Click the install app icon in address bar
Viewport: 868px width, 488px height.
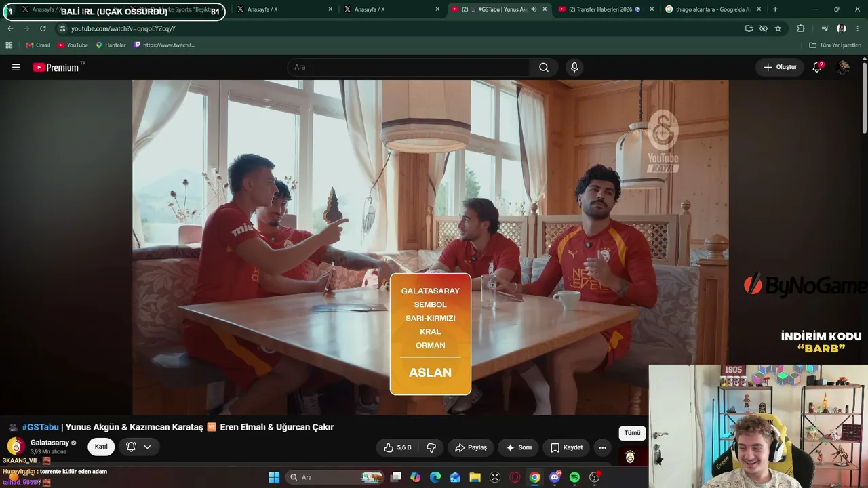click(749, 28)
